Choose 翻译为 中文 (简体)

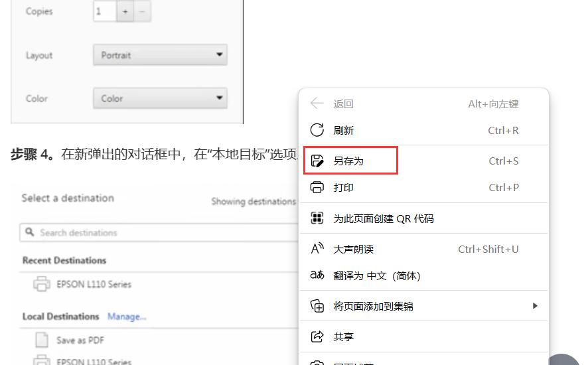424,275
